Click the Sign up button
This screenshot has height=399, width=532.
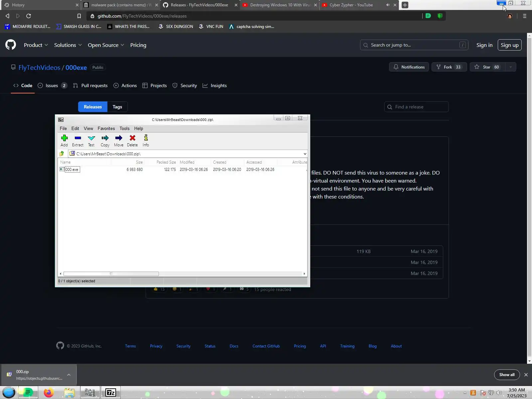pyautogui.click(x=509, y=45)
